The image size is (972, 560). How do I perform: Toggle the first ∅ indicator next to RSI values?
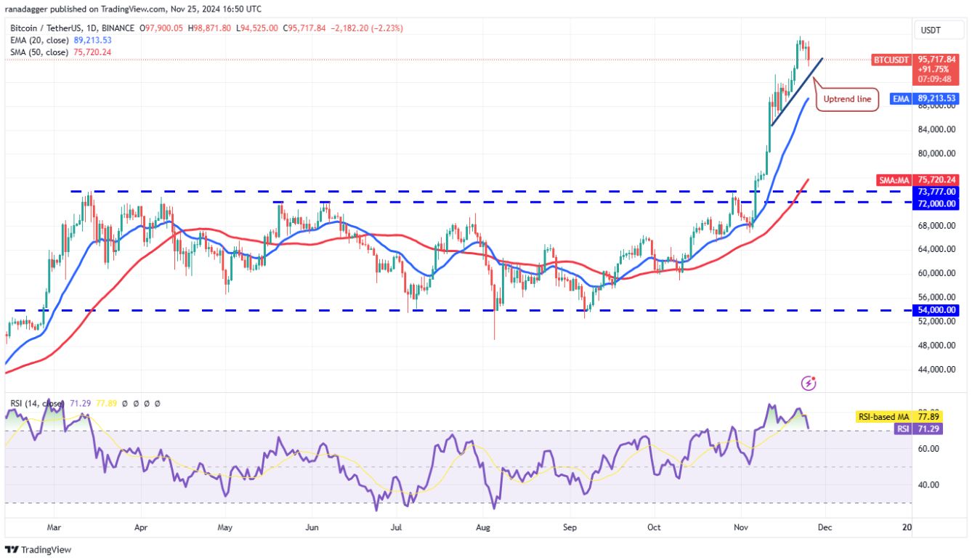coord(124,402)
